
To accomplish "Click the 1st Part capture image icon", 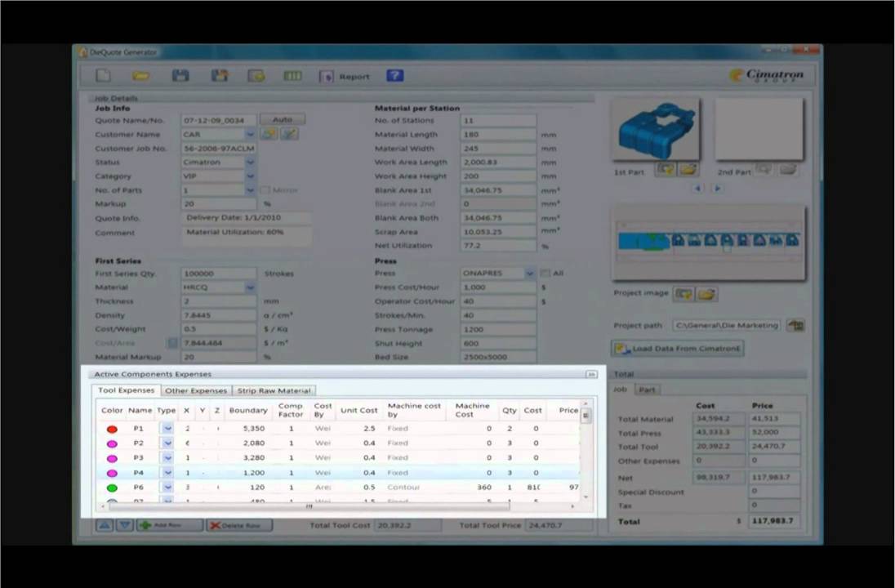I will pyautogui.click(x=665, y=169).
